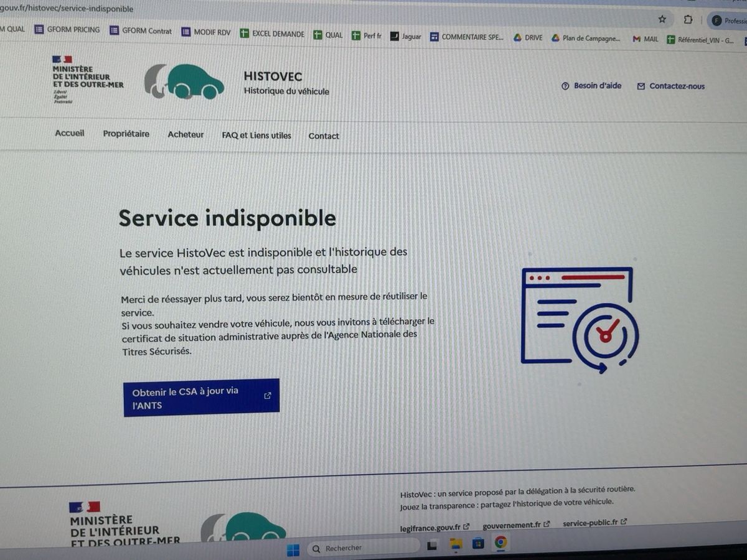This screenshot has width=747, height=560.
Task: Open the Windows Start menu
Action: (x=293, y=549)
